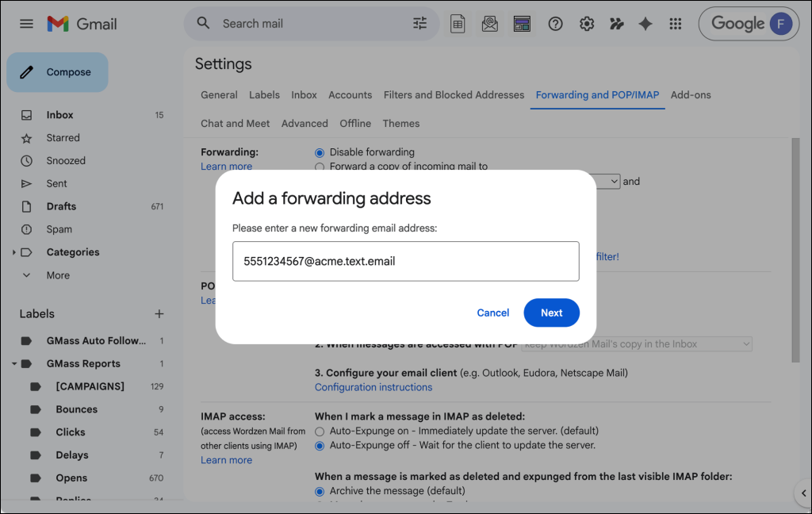Open the Google apps grid icon

(676, 24)
